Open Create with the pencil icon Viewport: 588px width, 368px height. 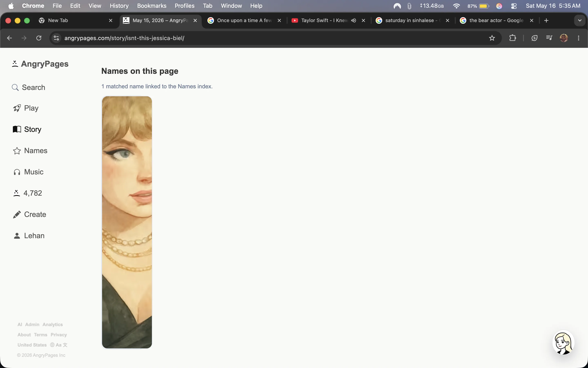[x=29, y=214]
